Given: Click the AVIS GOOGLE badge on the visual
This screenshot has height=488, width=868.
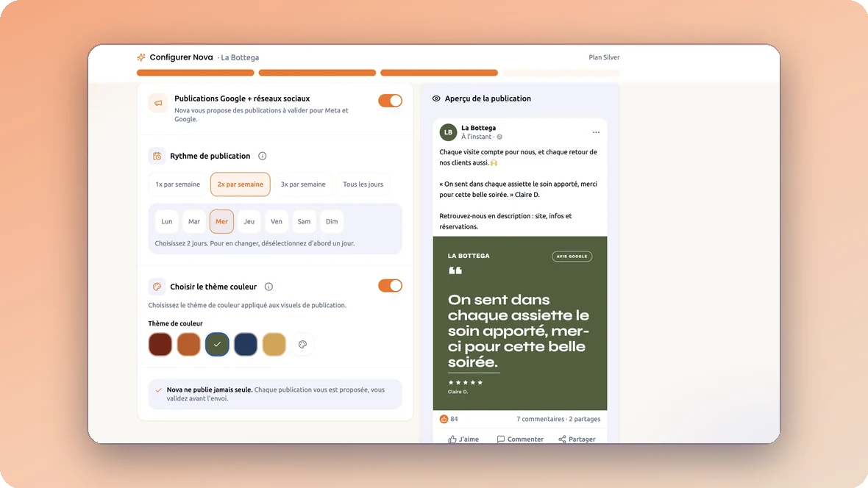Looking at the screenshot, I should 572,256.
